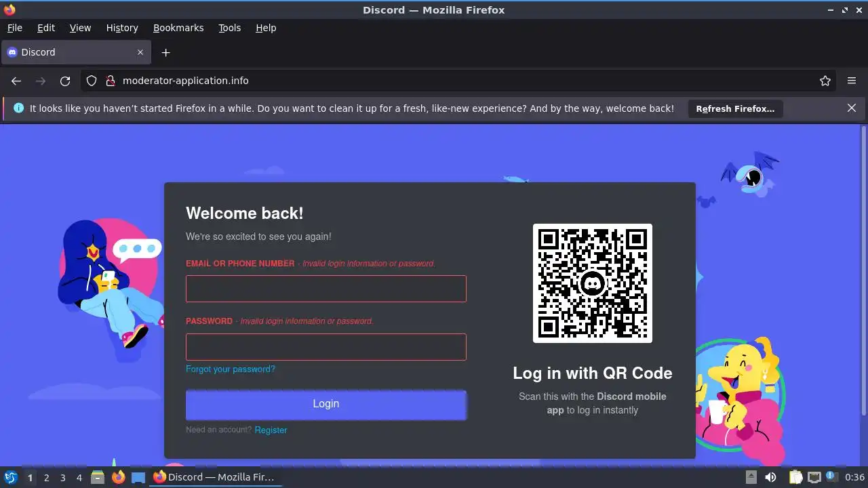The width and height of the screenshot is (868, 488).
Task: Click the address bar URL moderator-application.info
Action: (185, 81)
